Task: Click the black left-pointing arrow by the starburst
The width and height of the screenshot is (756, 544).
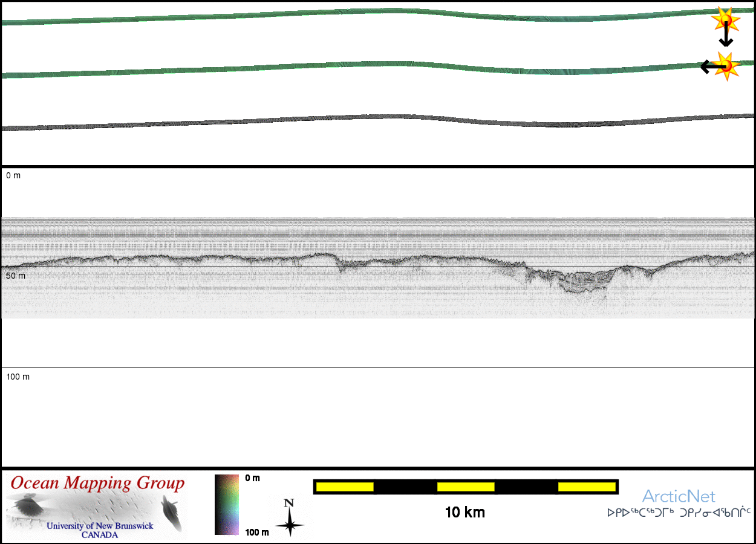Action: 709,66
